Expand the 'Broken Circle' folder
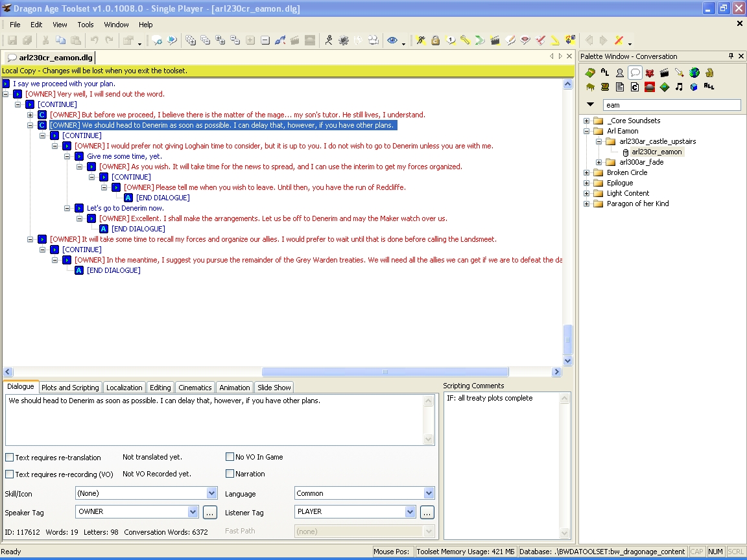The image size is (747, 560). coord(586,172)
